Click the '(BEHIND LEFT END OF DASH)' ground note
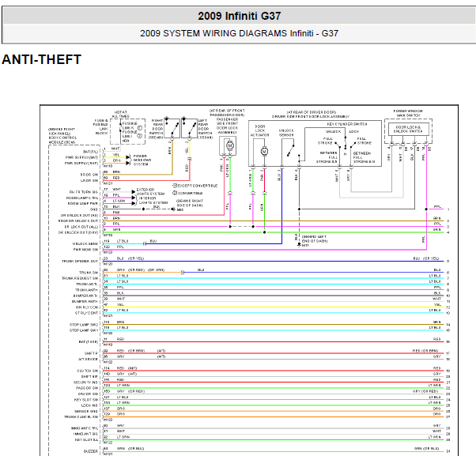476x456 pixels. (x=315, y=239)
